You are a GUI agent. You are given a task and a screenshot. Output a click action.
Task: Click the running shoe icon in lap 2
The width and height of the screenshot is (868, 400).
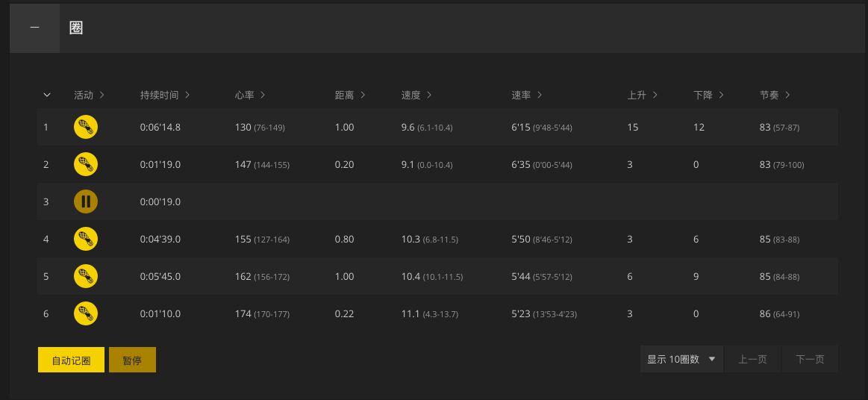86,164
